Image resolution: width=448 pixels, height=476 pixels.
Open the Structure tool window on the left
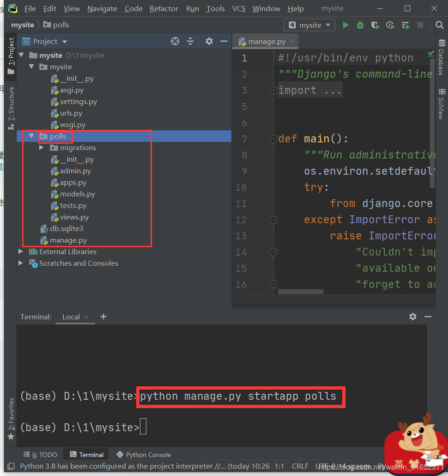tap(10, 102)
